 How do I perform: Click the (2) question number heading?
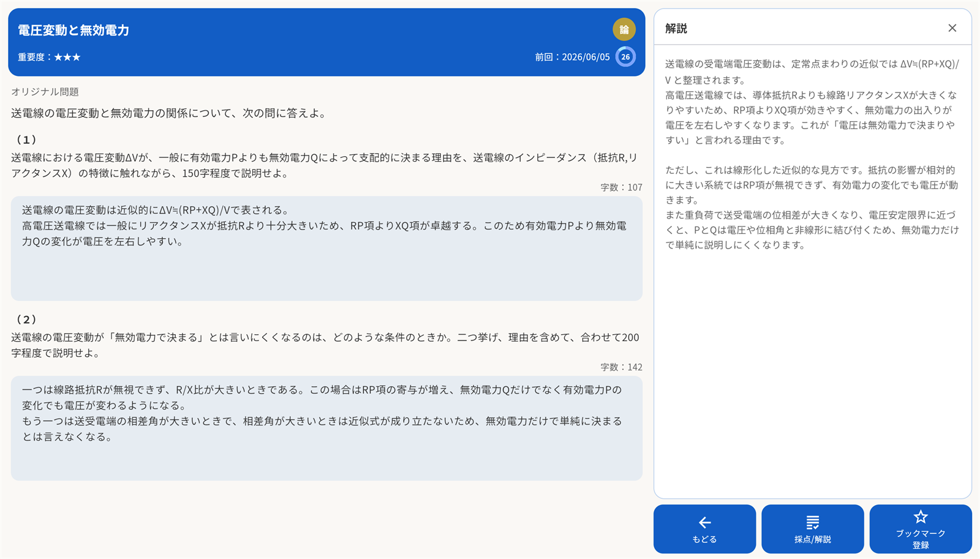[26, 319]
